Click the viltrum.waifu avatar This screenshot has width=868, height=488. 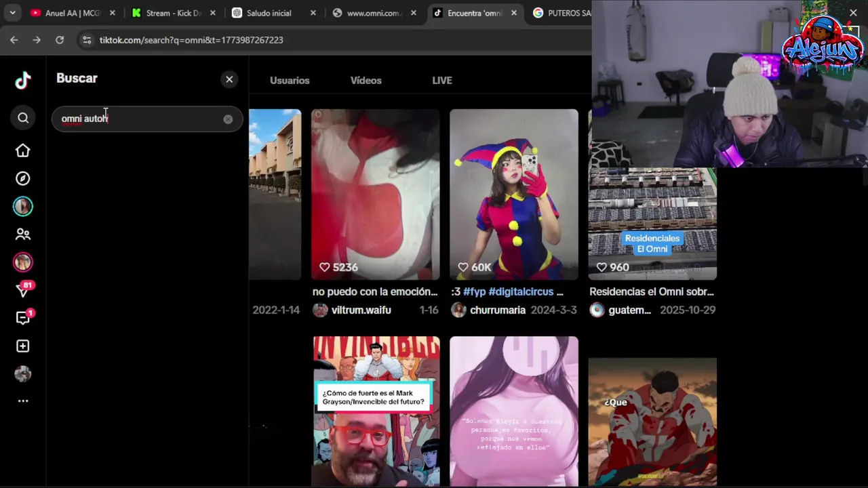320,310
